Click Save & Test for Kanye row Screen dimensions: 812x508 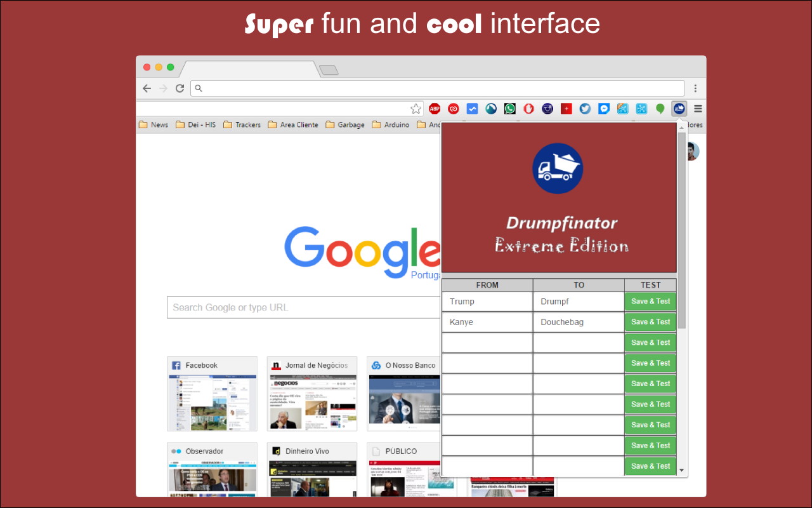(650, 322)
